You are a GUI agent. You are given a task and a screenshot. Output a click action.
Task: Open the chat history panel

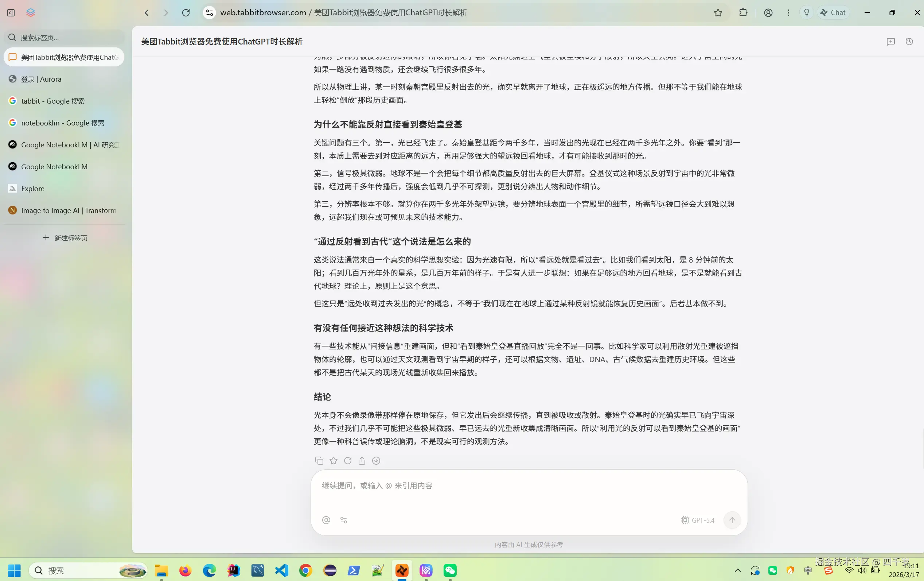[x=909, y=42]
